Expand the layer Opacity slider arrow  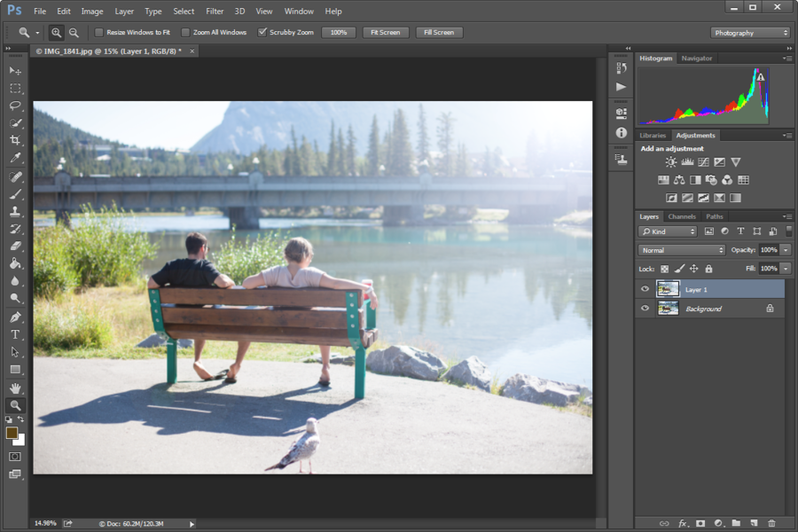coord(786,250)
